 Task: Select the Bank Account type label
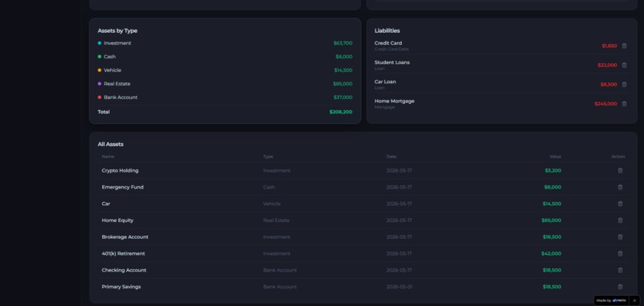(x=121, y=97)
